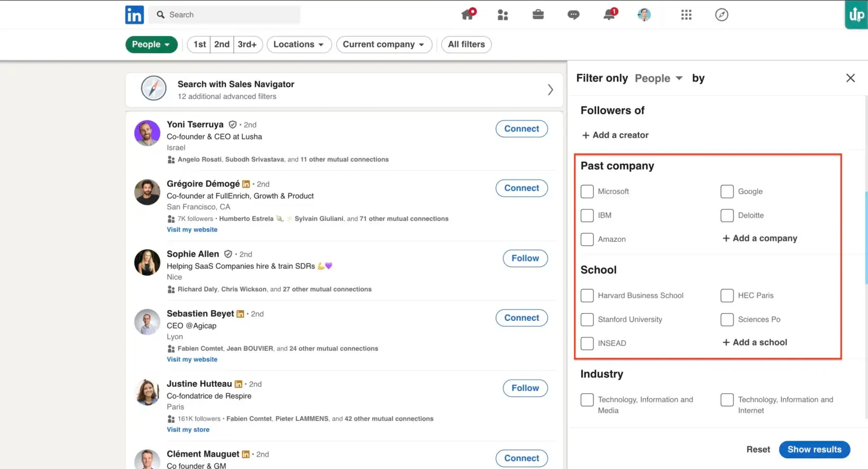The image size is (868, 469).
Task: Click the LinkedIn premium badge next to Grégoire Démogé
Action: tap(246, 184)
